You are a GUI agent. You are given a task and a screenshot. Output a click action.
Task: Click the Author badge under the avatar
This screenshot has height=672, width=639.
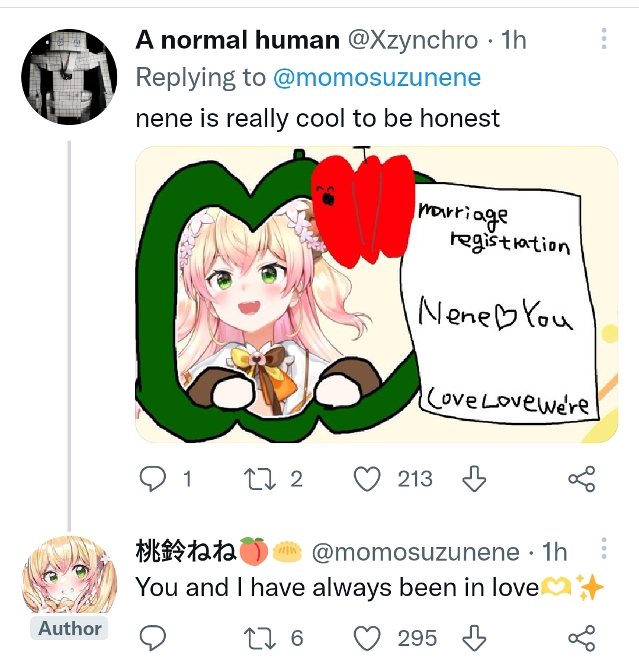pyautogui.click(x=69, y=629)
